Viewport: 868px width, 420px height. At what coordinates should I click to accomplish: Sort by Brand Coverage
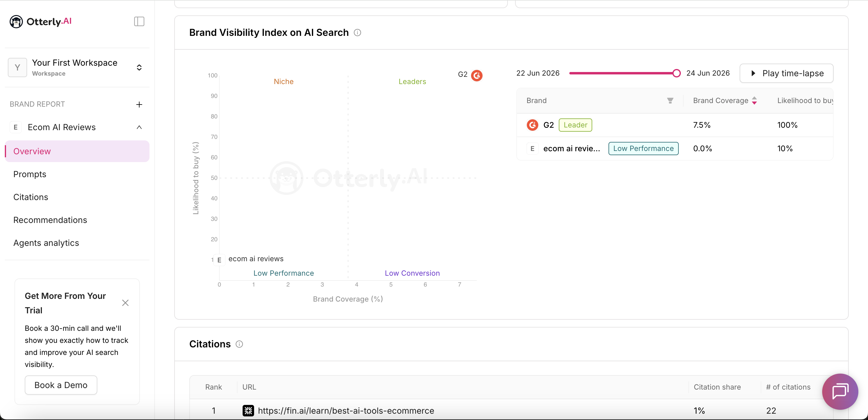[754, 101]
